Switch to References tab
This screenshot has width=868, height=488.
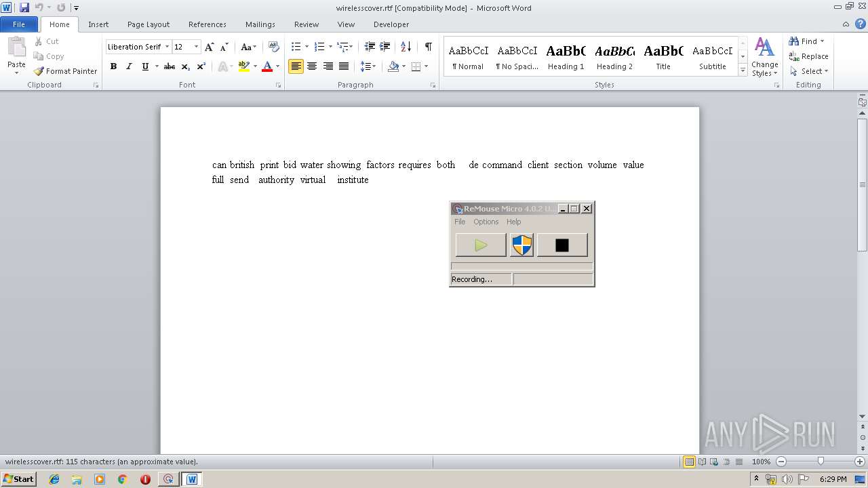pyautogui.click(x=208, y=24)
